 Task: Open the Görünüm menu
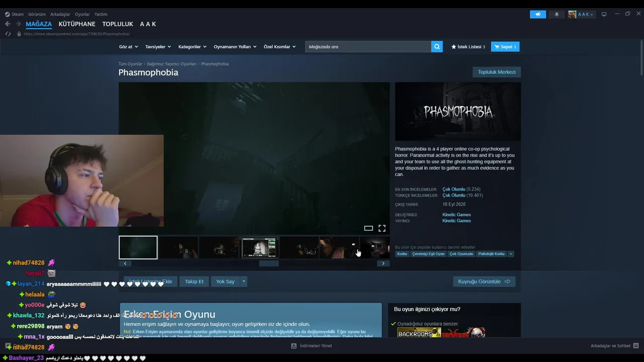[37, 14]
